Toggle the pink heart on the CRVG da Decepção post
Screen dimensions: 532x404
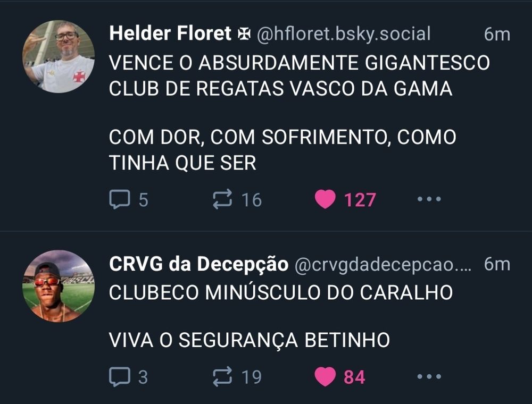pos(325,377)
